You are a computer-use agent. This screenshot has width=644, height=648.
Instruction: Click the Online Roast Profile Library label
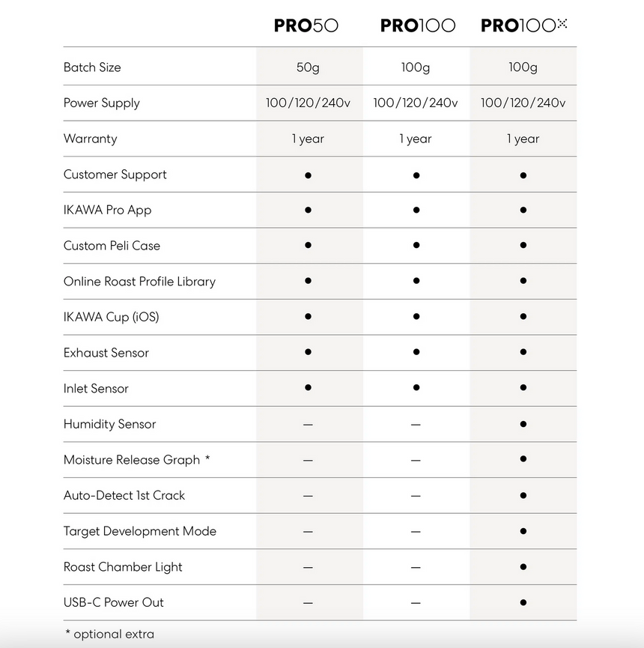[x=139, y=282]
